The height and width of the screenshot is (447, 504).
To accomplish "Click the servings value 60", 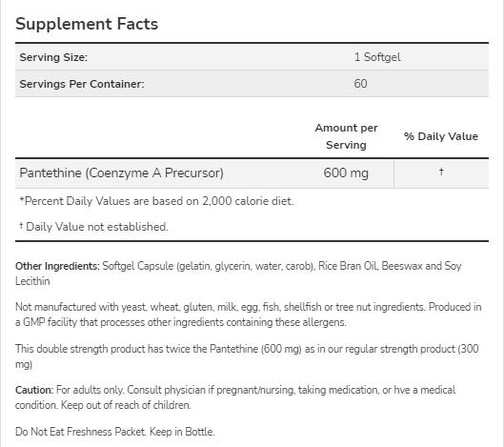I will 360,84.
